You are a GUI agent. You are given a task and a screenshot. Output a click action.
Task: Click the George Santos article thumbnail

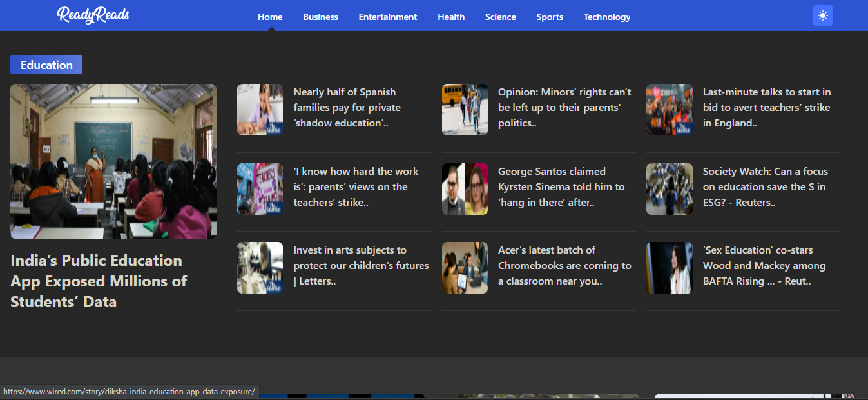click(465, 189)
